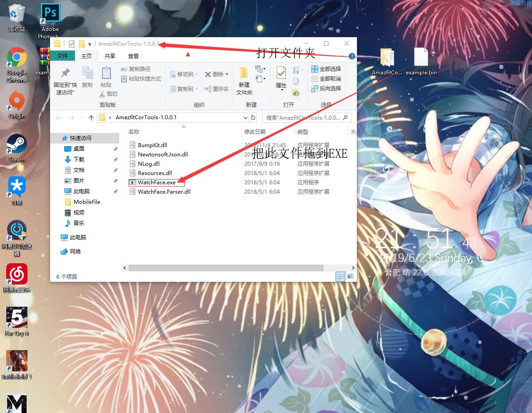This screenshot has height=413, width=532.
Task: Switch to the Share (共享) tab
Action: click(110, 56)
